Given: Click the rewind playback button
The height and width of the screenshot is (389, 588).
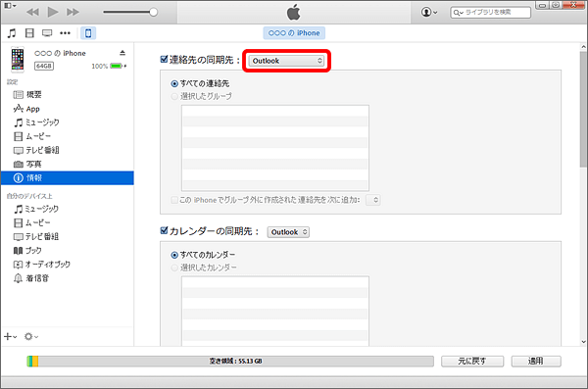Looking at the screenshot, I should 32,12.
